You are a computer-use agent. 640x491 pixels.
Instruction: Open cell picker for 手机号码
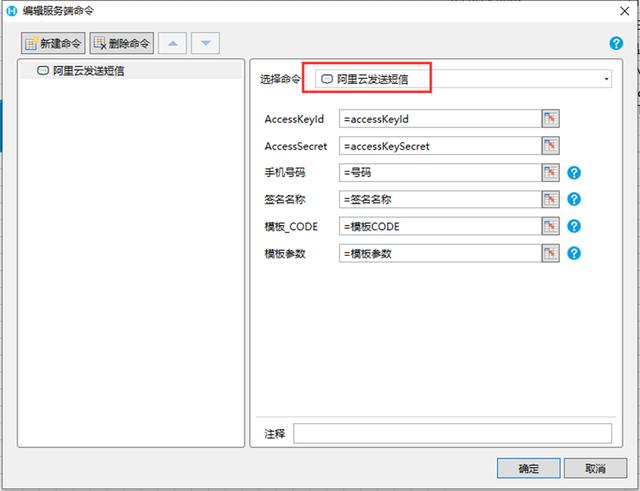tap(550, 173)
